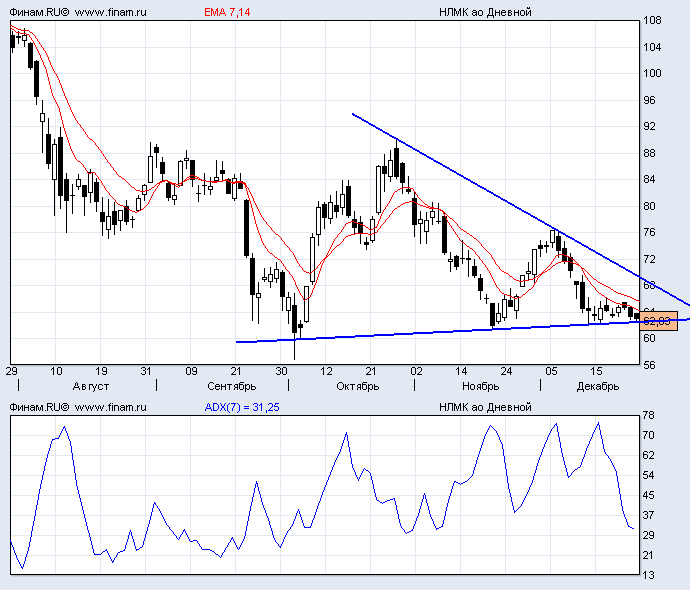
Task: Click ADX axis value 29
Action: (x=649, y=535)
